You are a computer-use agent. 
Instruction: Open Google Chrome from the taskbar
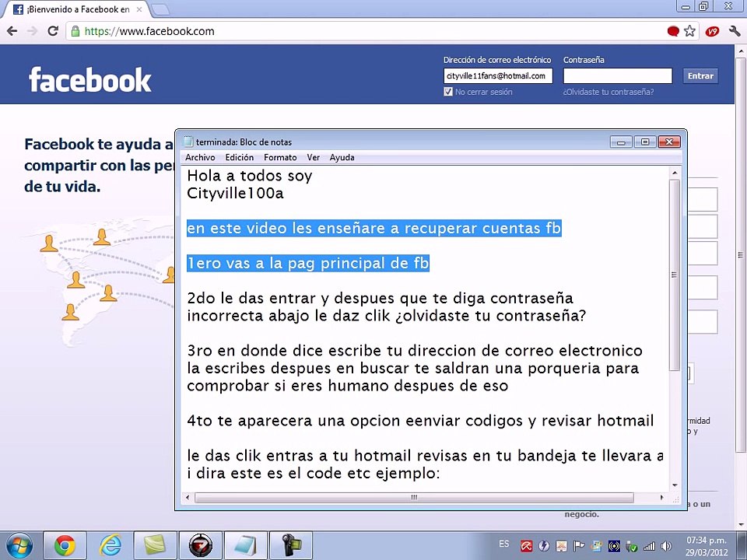coord(65,545)
